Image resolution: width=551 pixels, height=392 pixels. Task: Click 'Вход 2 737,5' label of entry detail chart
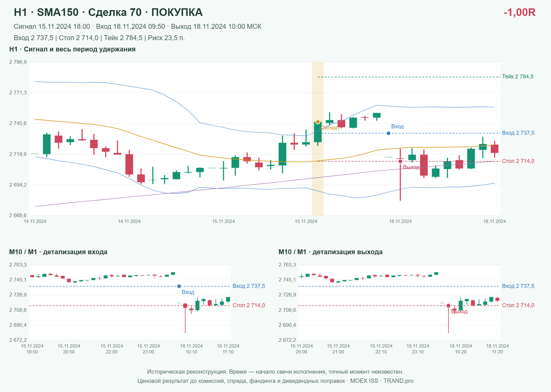click(x=249, y=286)
